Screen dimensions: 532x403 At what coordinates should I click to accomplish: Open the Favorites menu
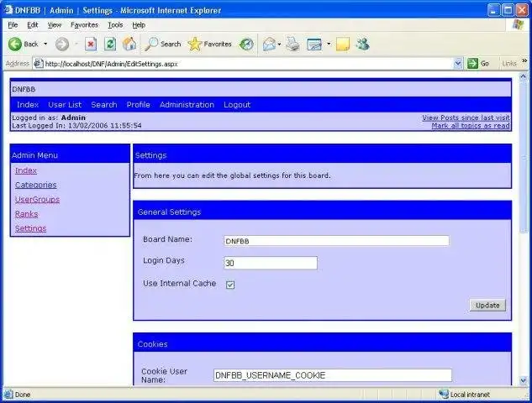point(84,24)
